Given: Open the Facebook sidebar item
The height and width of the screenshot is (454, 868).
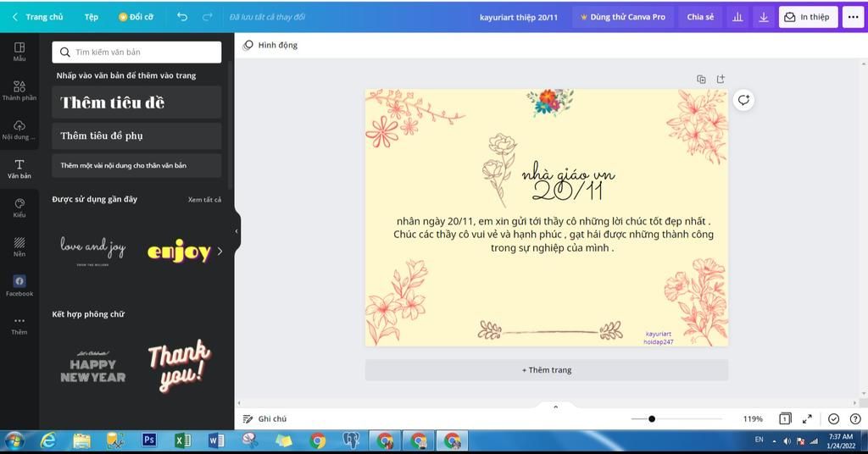Looking at the screenshot, I should point(19,286).
